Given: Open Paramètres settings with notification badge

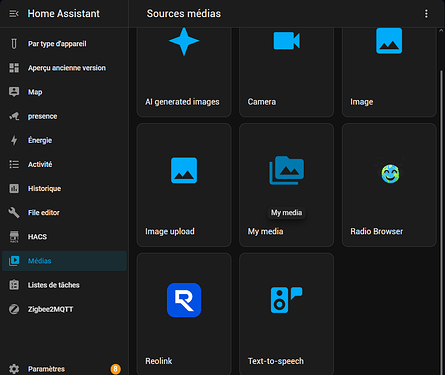Looking at the screenshot, I should pos(64,369).
